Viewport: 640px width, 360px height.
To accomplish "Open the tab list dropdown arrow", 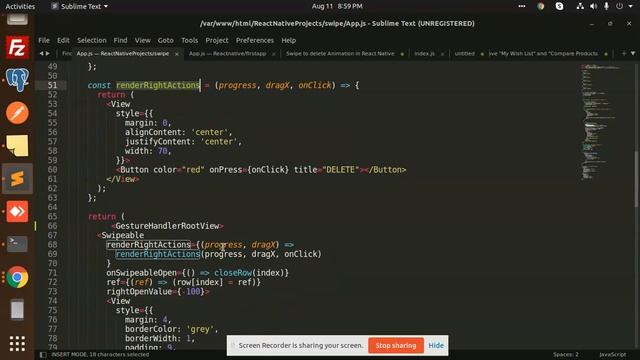I will pyautogui.click(x=633, y=53).
